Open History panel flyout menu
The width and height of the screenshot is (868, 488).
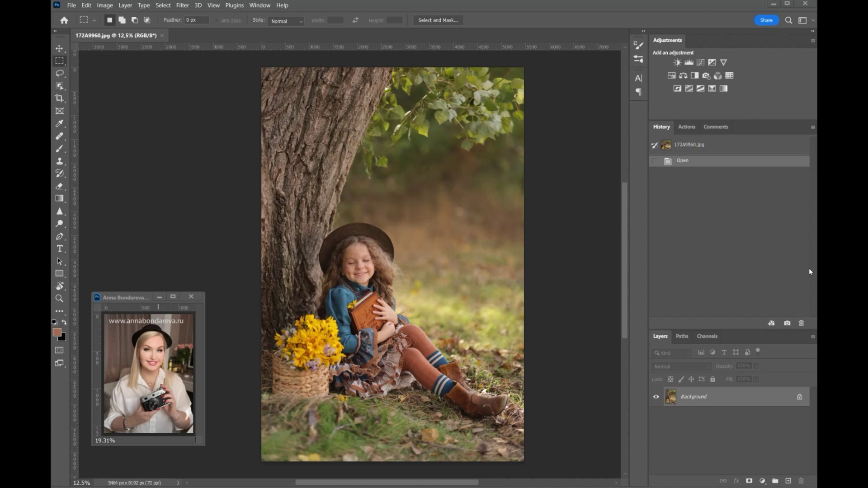(812, 127)
